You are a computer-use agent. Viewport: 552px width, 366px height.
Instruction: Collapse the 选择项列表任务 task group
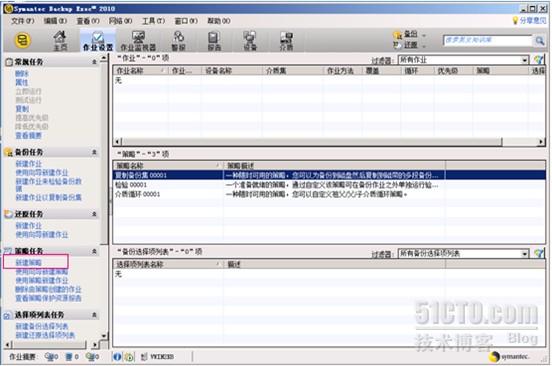[94, 315]
